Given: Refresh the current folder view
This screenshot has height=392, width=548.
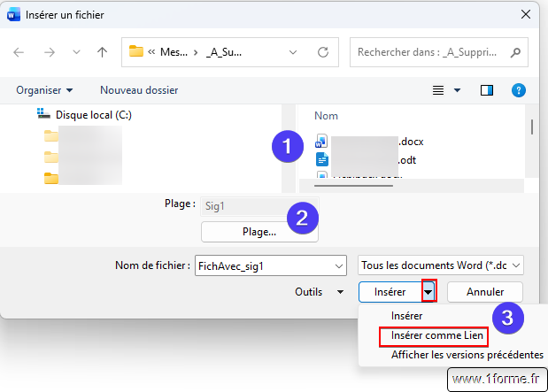Looking at the screenshot, I should [323, 52].
